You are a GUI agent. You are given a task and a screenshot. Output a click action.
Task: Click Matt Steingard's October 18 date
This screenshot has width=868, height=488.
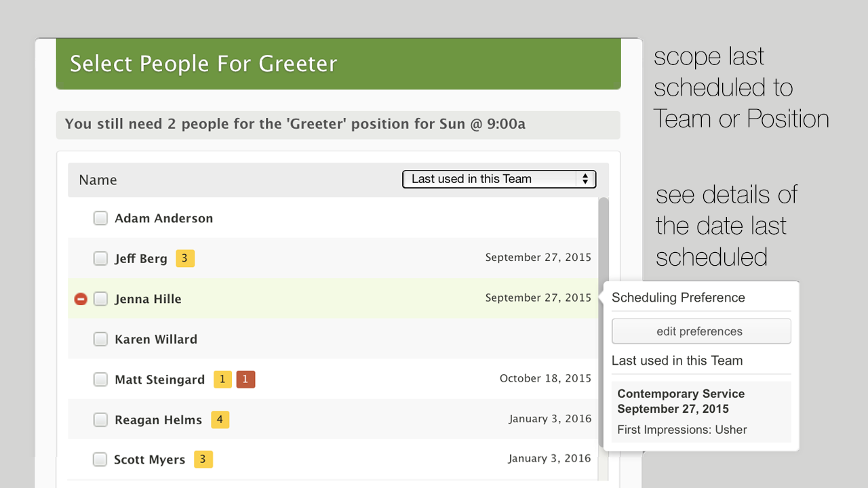[545, 378]
